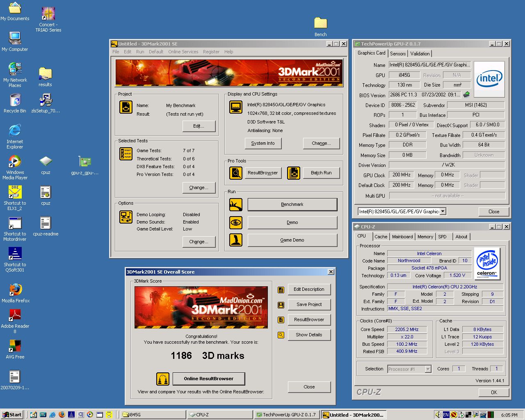Open the results folder on desktop
Image resolution: width=525 pixels, height=420 pixels.
click(45, 73)
